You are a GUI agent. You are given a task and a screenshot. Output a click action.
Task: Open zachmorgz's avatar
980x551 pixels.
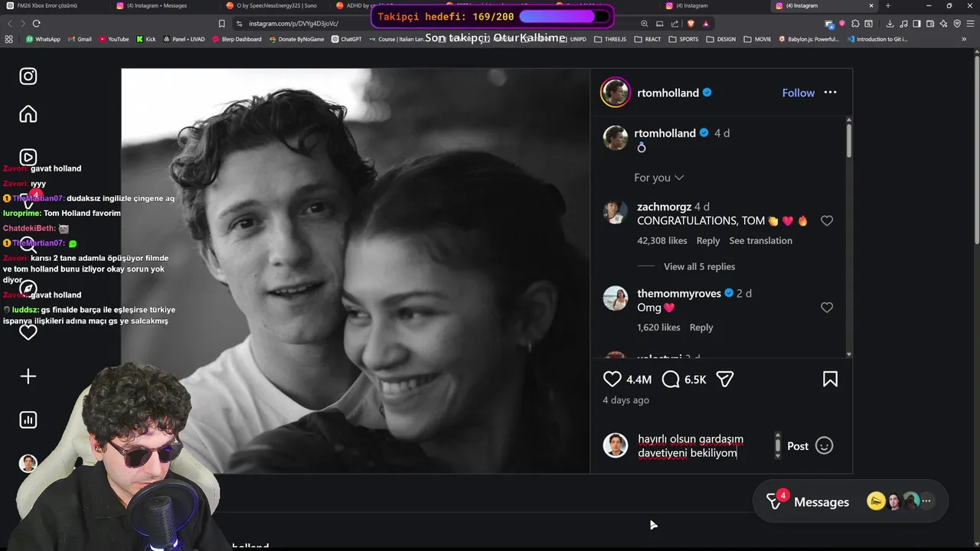616,212
